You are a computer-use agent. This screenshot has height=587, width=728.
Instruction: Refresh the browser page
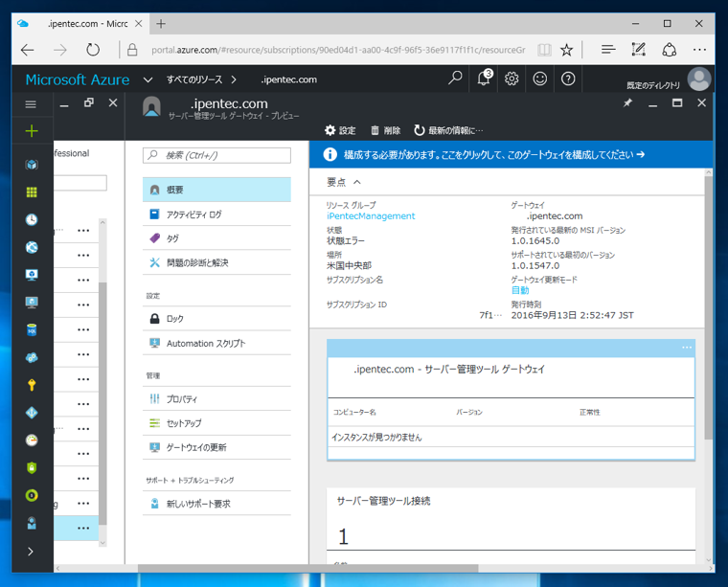point(93,50)
